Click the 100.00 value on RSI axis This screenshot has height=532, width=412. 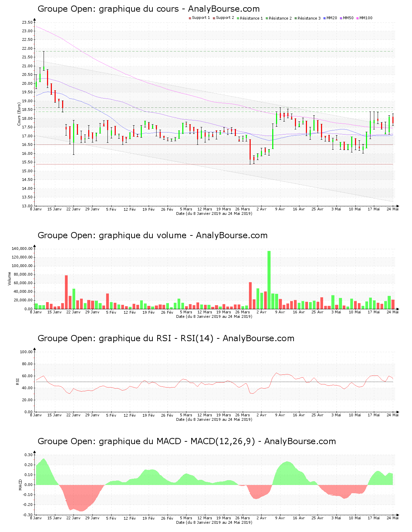coord(26,352)
